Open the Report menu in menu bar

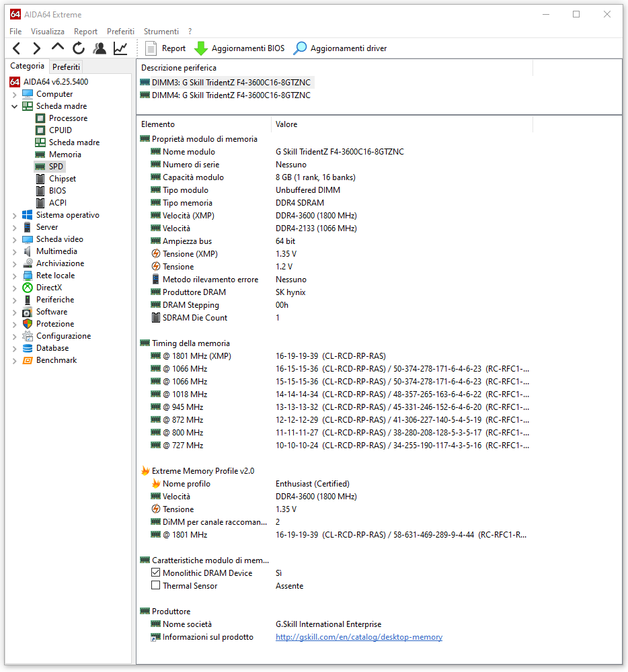(86, 32)
